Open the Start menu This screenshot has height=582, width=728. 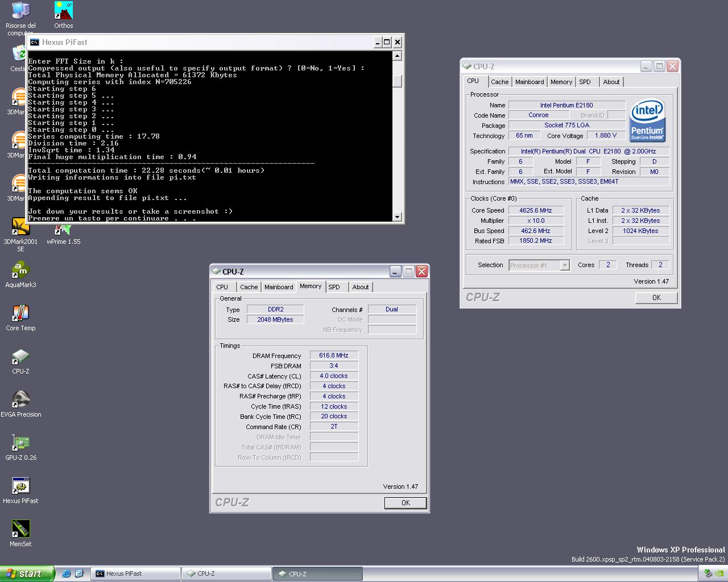coord(27,573)
